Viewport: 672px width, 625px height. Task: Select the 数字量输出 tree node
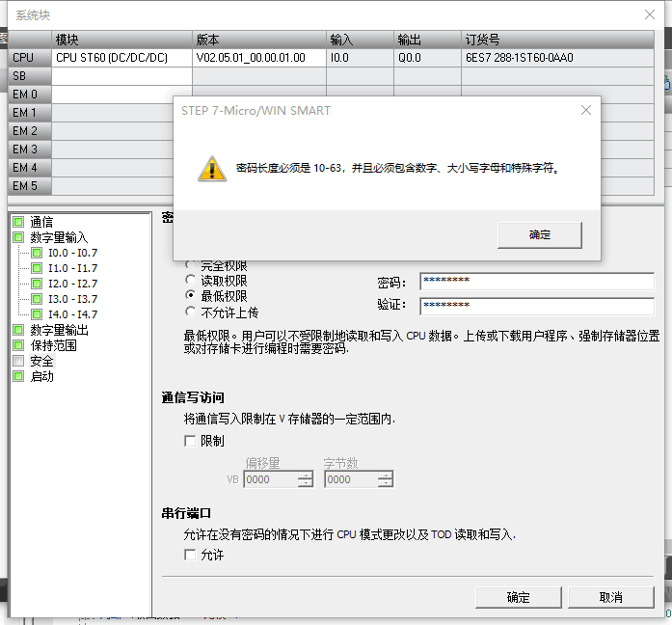tap(58, 330)
